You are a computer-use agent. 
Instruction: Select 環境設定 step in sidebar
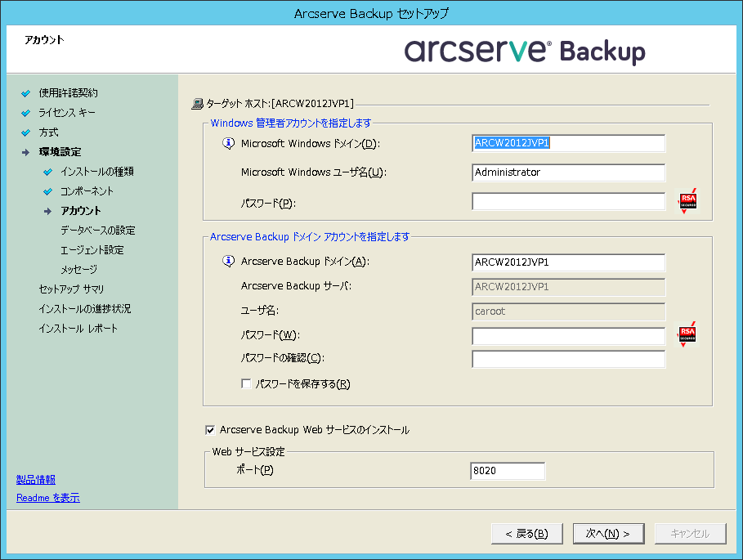60,152
